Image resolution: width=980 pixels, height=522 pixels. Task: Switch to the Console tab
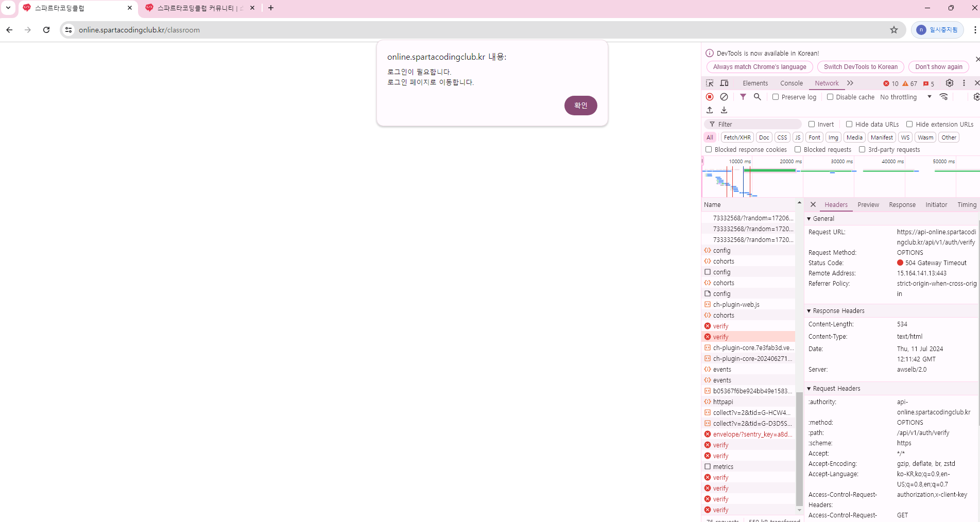tap(792, 83)
